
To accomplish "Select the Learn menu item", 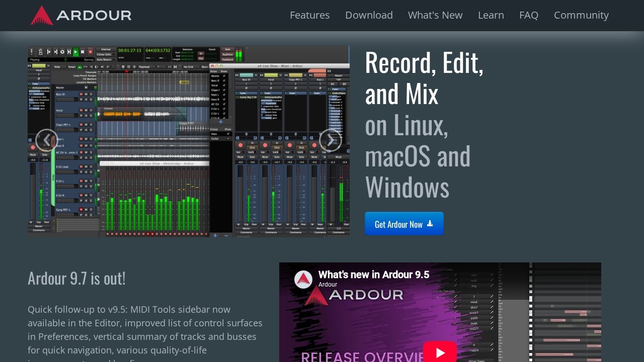I will (491, 15).
